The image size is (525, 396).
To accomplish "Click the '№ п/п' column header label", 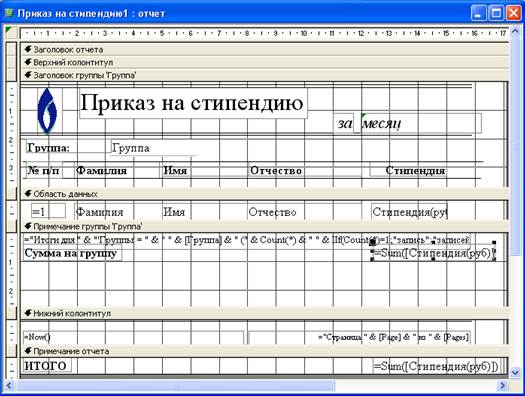I will 43,170.
